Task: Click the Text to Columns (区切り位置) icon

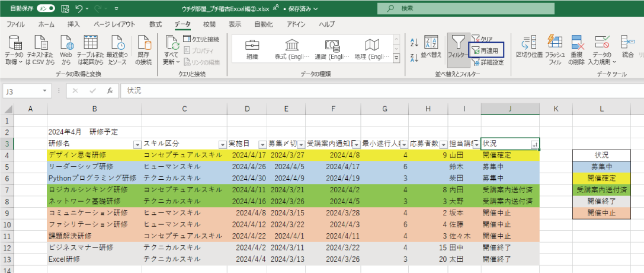Action: click(529, 46)
